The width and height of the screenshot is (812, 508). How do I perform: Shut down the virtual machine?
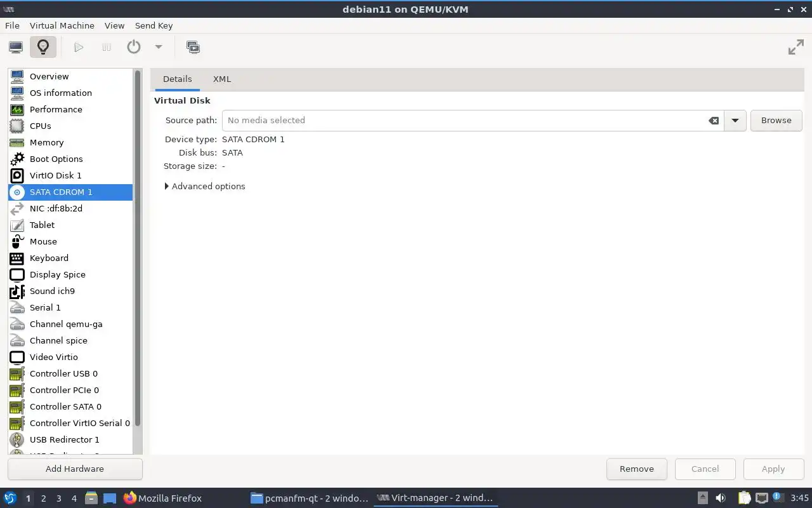click(134, 47)
